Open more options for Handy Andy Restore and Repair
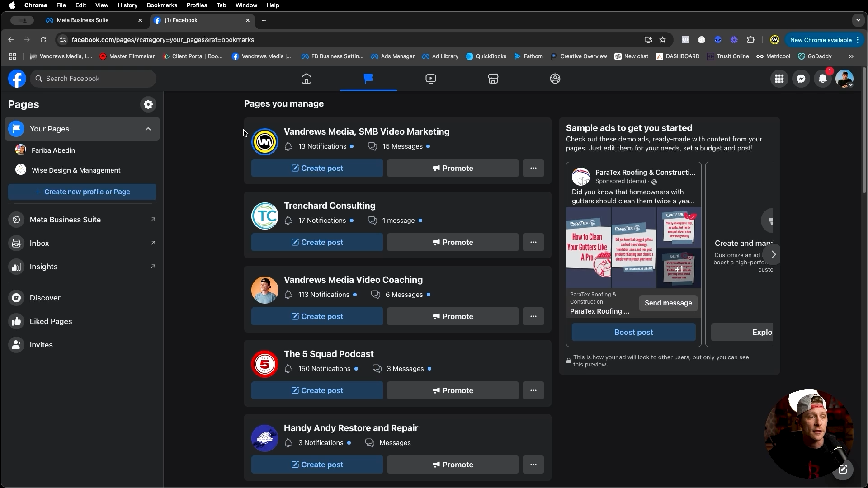 (533, 465)
